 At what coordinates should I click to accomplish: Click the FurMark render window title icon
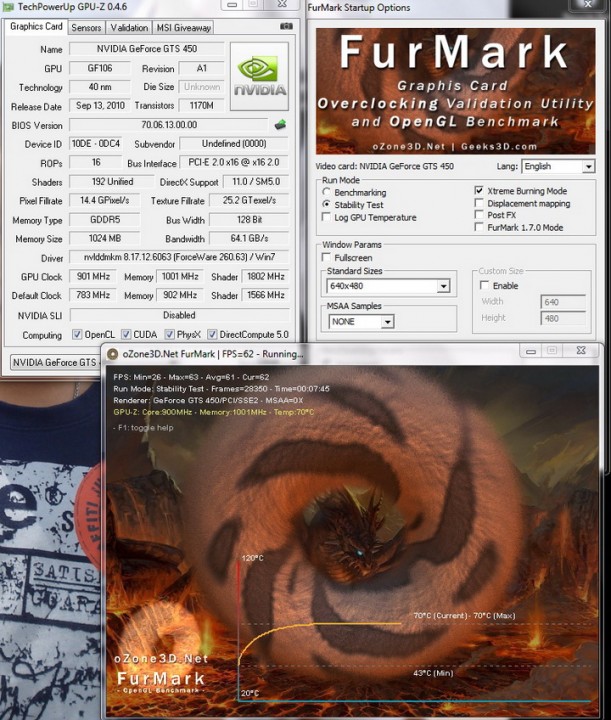pyautogui.click(x=112, y=354)
